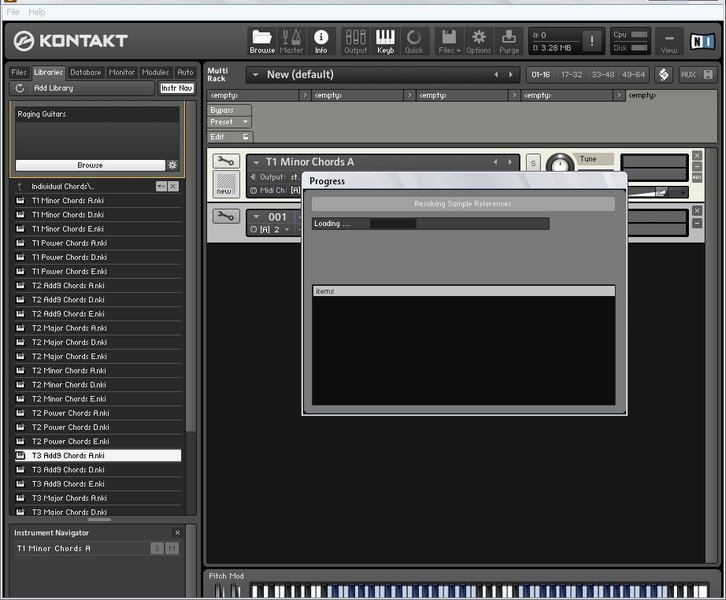Screen dimensions: 726x600
Task: Open the Options gear in toolbar
Action: pos(478,40)
